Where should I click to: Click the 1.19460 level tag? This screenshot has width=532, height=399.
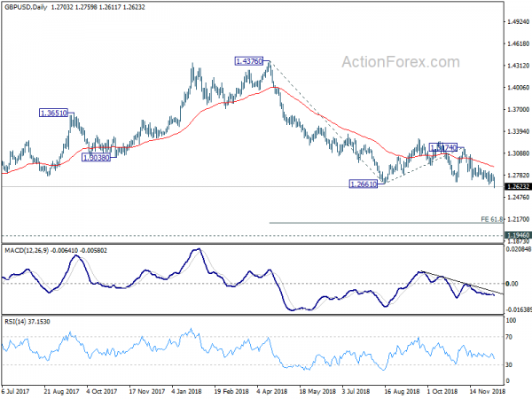point(518,235)
